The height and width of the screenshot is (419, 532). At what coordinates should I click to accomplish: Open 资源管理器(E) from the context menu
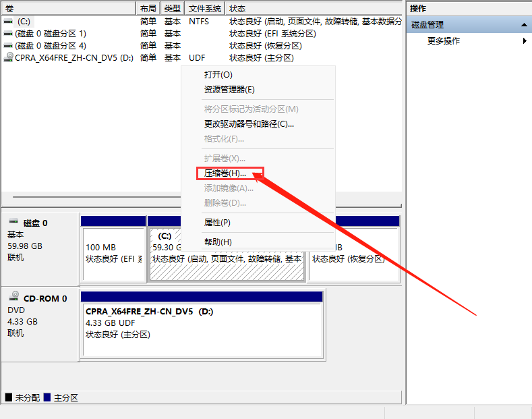click(x=229, y=90)
